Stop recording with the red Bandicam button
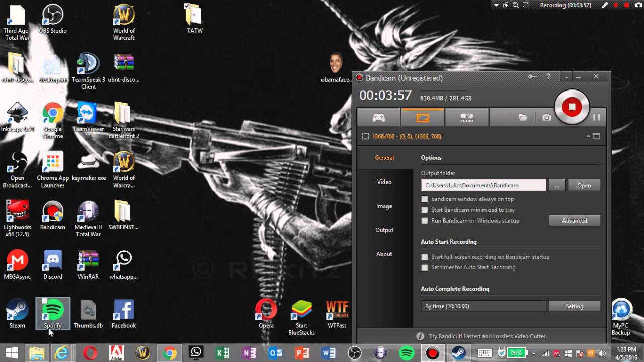This screenshot has height=362, width=644. tap(572, 107)
